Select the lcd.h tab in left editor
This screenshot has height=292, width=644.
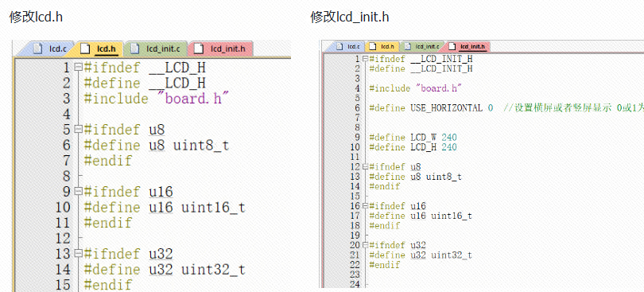point(100,49)
